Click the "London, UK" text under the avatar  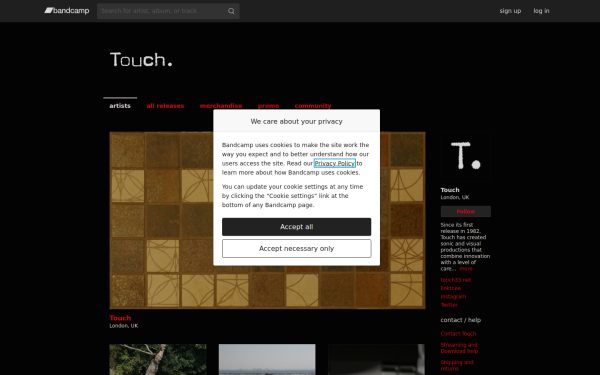[x=455, y=197]
